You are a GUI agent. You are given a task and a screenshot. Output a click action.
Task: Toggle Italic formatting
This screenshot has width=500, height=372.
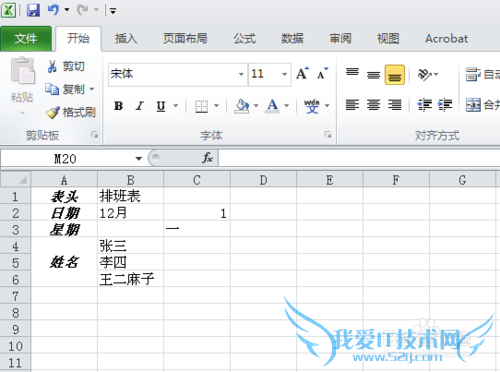(x=140, y=106)
